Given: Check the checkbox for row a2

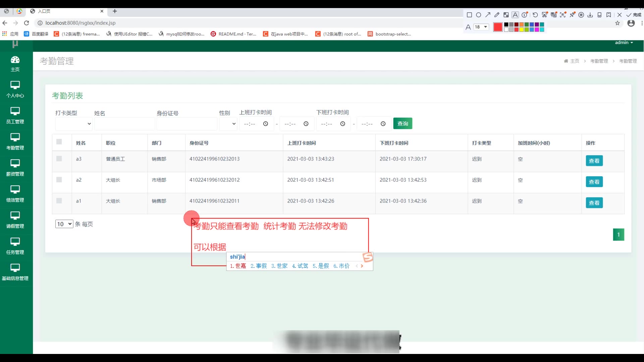Looking at the screenshot, I should (59, 180).
